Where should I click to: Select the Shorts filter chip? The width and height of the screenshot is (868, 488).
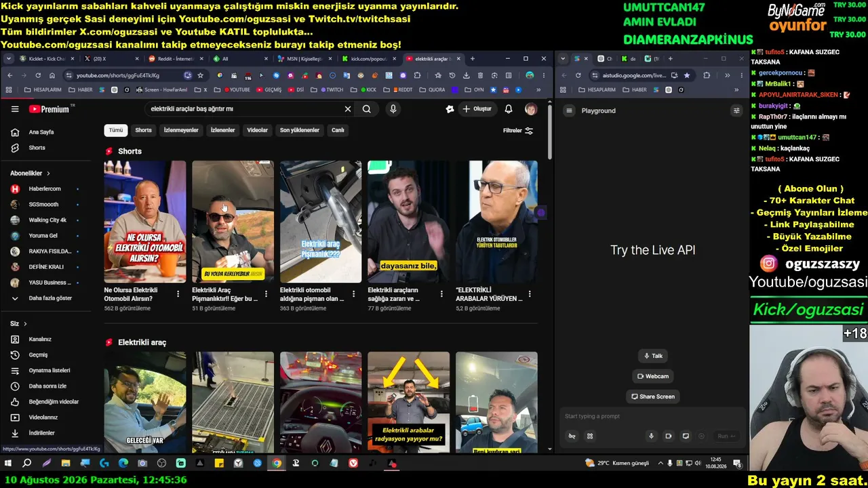click(144, 130)
